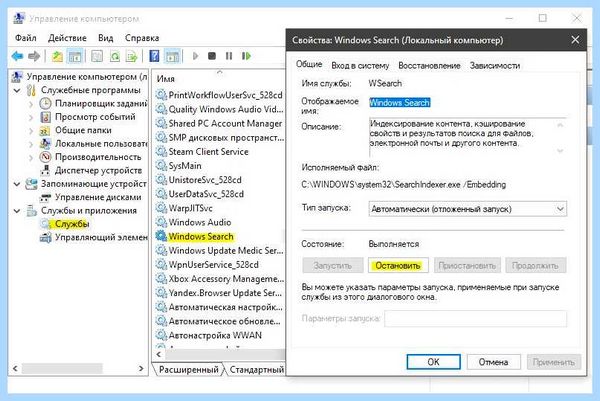Expand Просмотр событий node arrow

31,117
